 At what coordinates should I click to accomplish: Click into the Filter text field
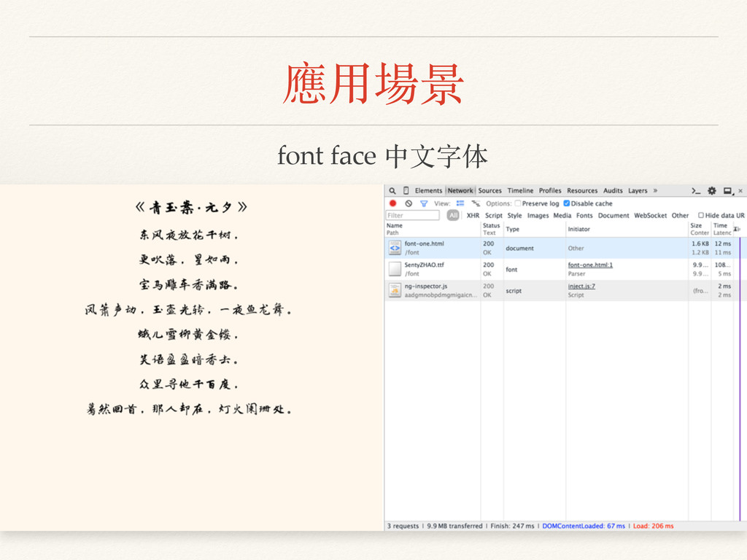[x=413, y=215]
